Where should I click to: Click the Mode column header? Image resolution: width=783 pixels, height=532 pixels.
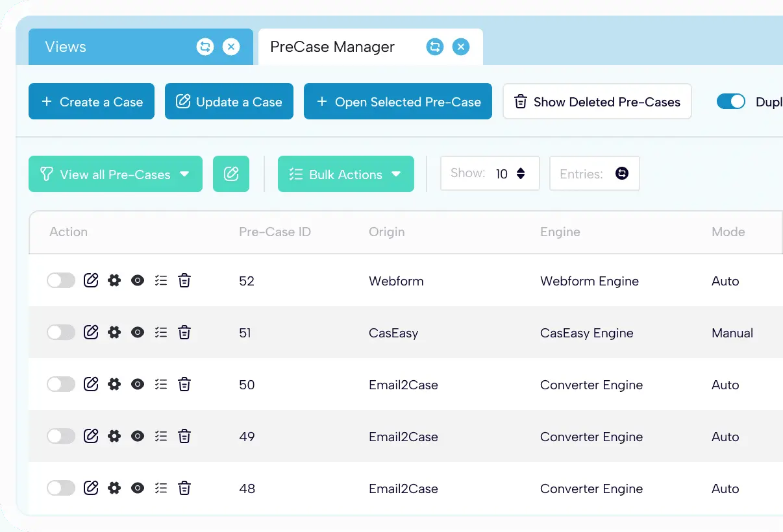pyautogui.click(x=728, y=232)
